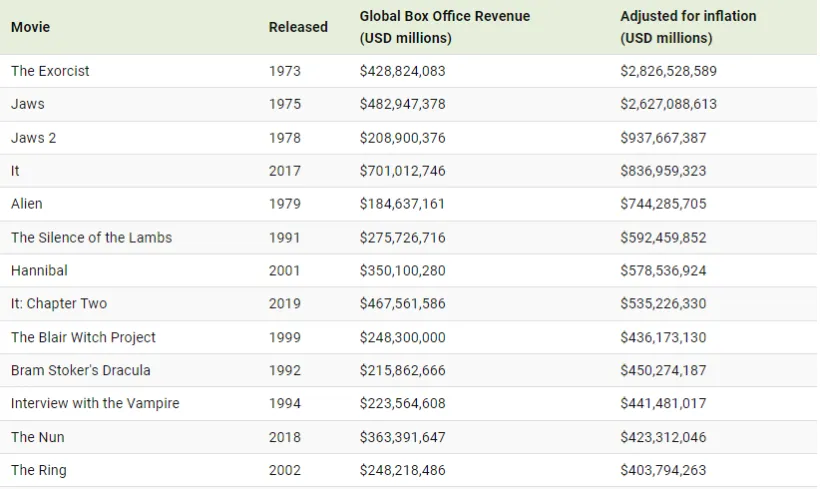Select the 2019 release year cell
The width and height of the screenshot is (820, 489).
pos(284,304)
